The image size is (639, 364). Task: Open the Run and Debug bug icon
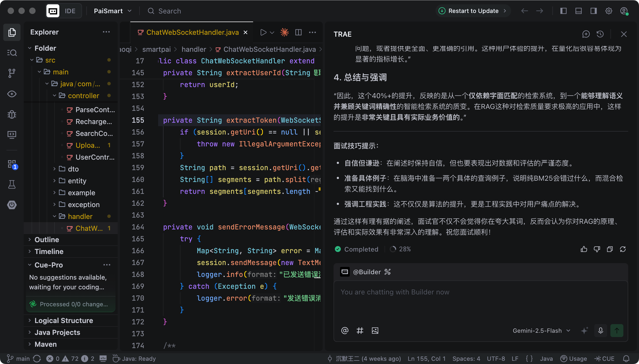[x=12, y=115]
